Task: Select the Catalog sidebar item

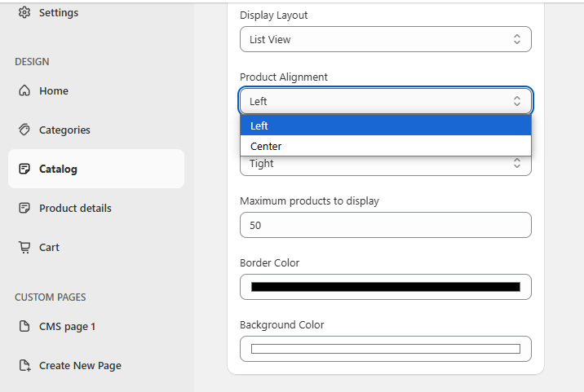Action: tap(96, 169)
